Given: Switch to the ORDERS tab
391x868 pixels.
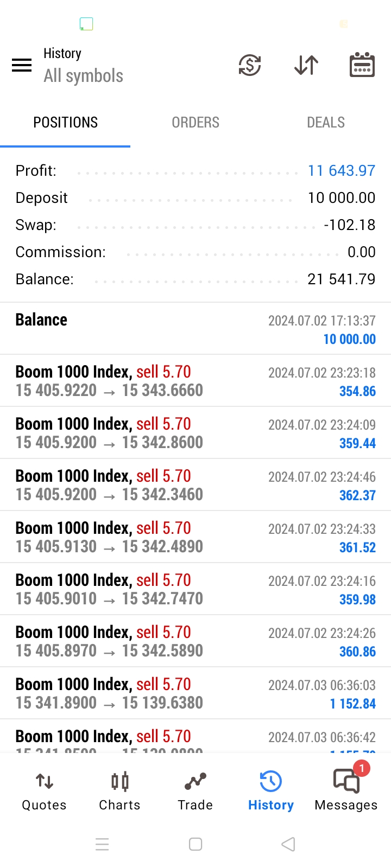Looking at the screenshot, I should coord(195,123).
